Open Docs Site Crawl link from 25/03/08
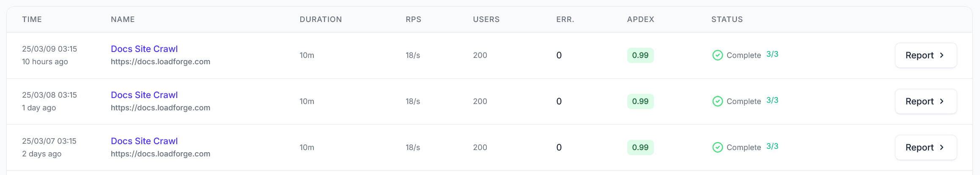980x175 pixels. coord(144,95)
